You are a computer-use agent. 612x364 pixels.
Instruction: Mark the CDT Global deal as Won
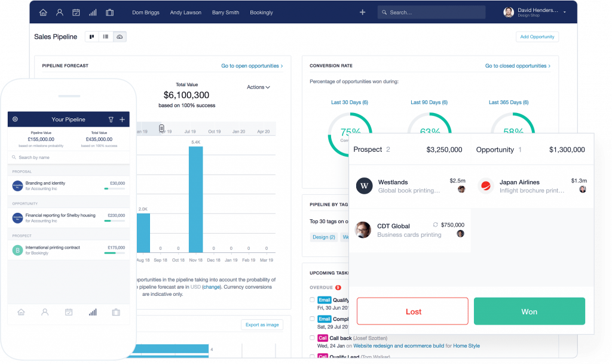(529, 311)
